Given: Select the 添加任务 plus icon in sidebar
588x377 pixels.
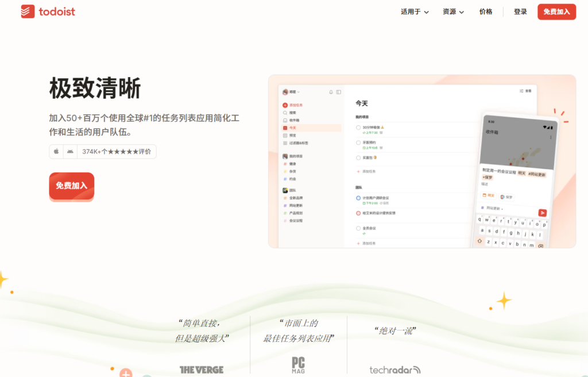Looking at the screenshot, I should pyautogui.click(x=284, y=104).
